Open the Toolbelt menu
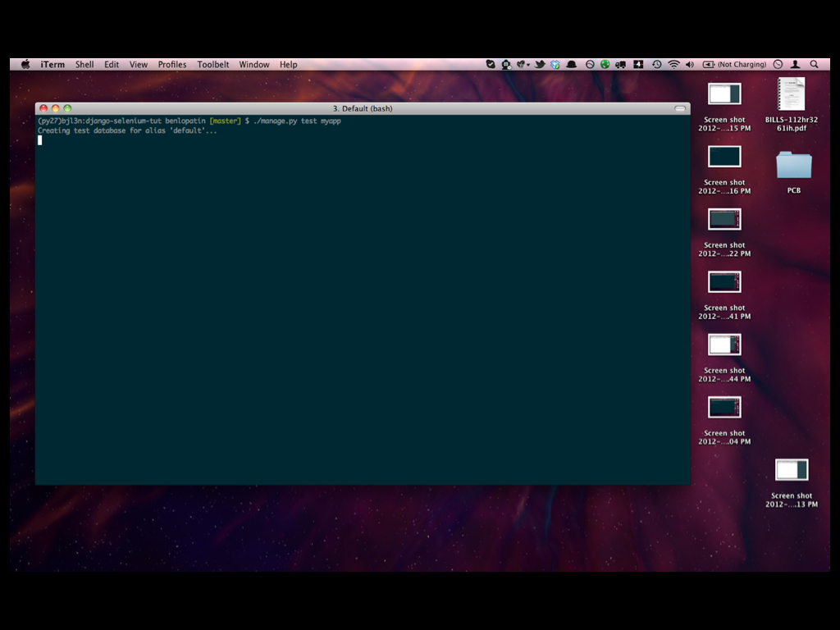Image resolution: width=840 pixels, height=630 pixels. point(212,64)
